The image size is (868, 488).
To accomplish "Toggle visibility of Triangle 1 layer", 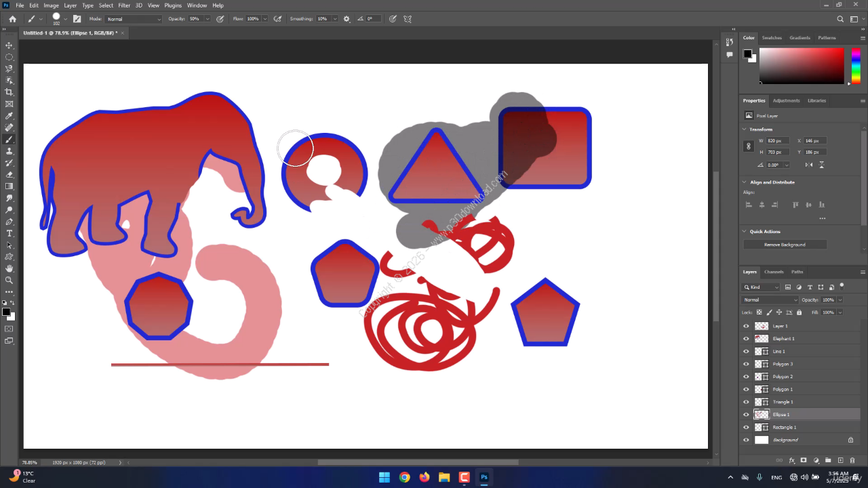I will [746, 402].
